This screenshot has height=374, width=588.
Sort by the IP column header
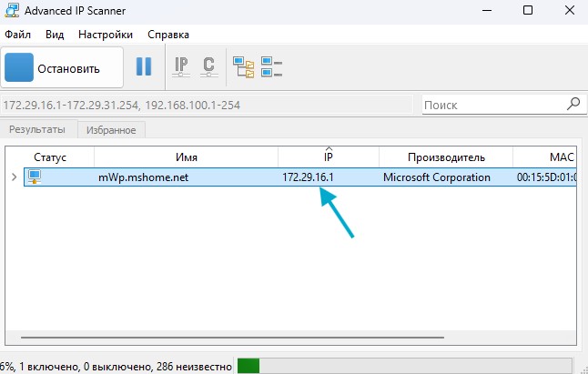pyautogui.click(x=329, y=157)
